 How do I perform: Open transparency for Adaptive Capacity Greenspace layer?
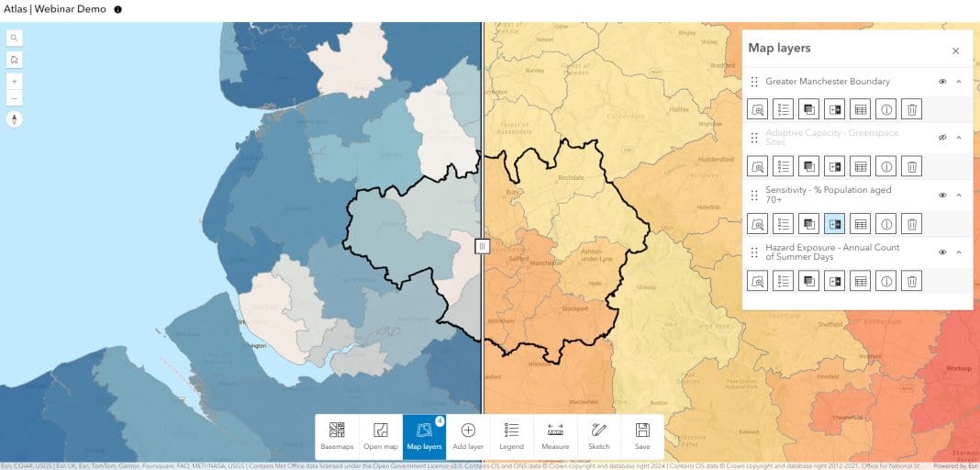[x=809, y=166]
